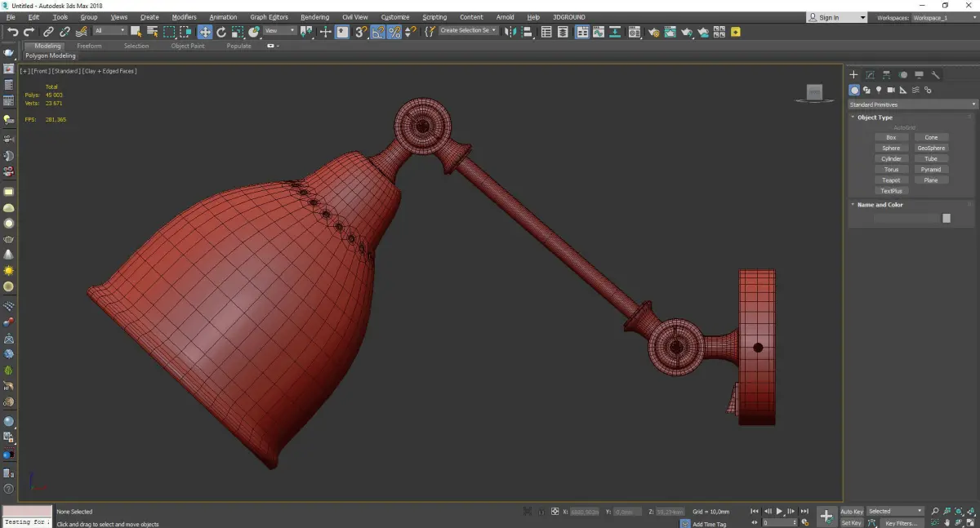
Task: Open Render Setup teapot icon
Action: pyautogui.click(x=653, y=32)
